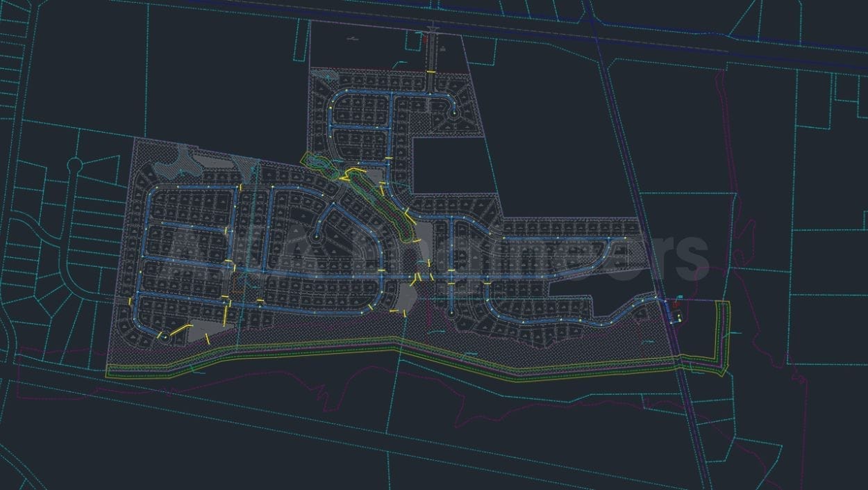Viewport: 868px width, 490px height.
Task: Select the southwest corner cul-de-sac
Action: (x=165, y=336)
